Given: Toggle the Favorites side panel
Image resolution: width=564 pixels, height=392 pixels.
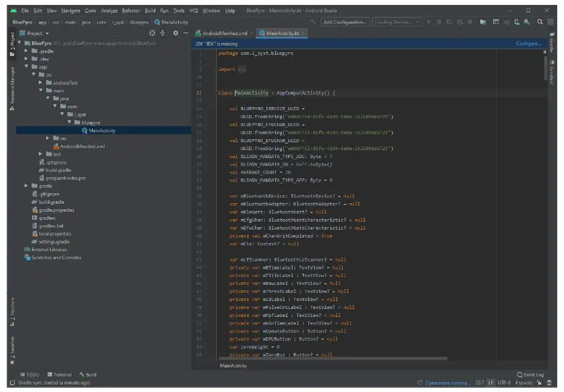Looking at the screenshot, I should [x=12, y=348].
